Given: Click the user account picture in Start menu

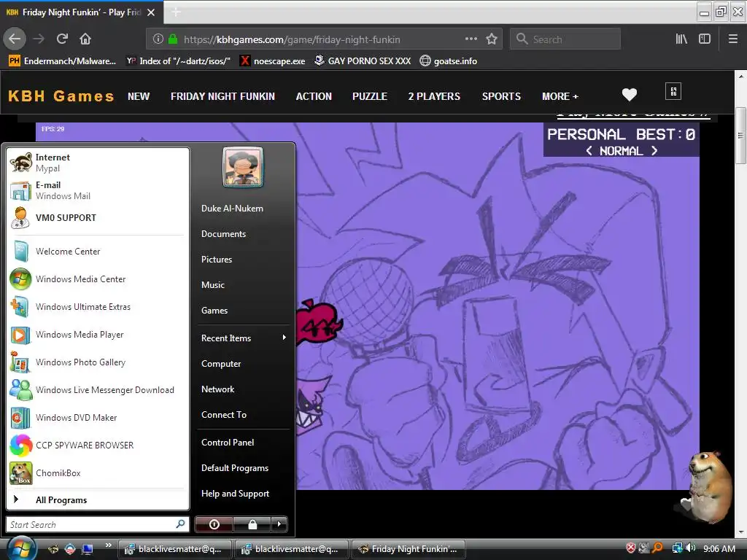Looking at the screenshot, I should [243, 167].
